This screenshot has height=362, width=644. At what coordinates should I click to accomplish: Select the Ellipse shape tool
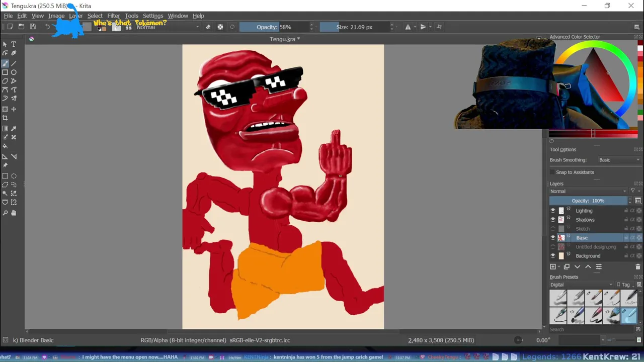[x=14, y=72]
